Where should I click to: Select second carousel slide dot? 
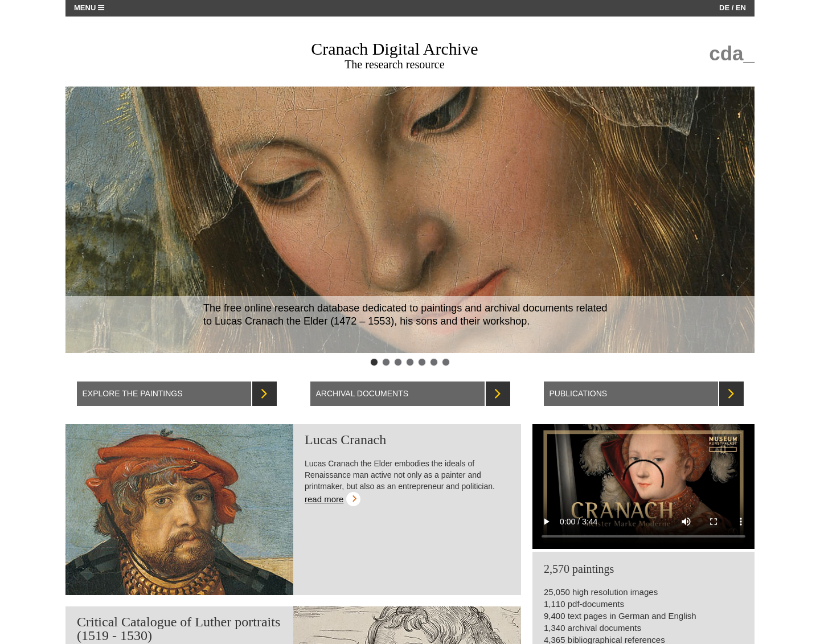pyautogui.click(x=386, y=362)
